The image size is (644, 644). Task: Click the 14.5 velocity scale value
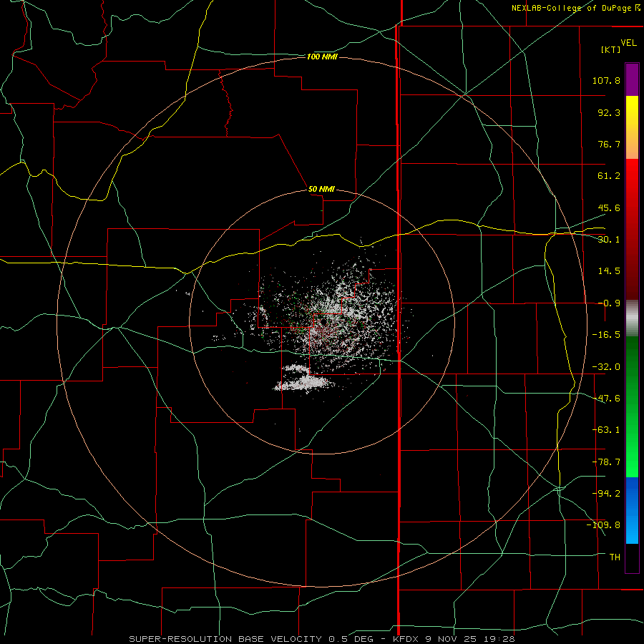tap(609, 271)
